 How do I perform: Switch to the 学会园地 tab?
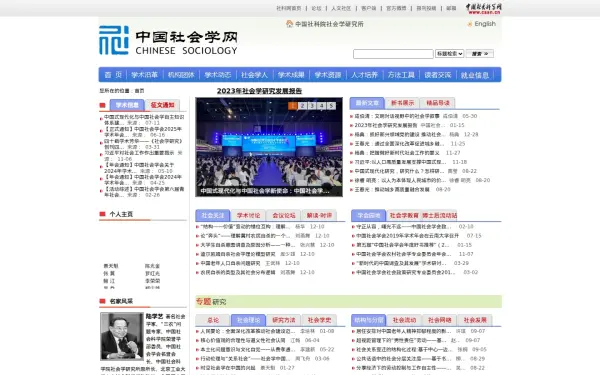pyautogui.click(x=369, y=215)
